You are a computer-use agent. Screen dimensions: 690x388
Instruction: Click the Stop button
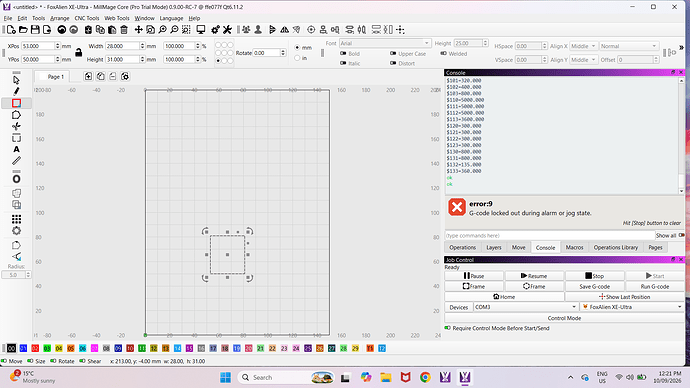(595, 276)
